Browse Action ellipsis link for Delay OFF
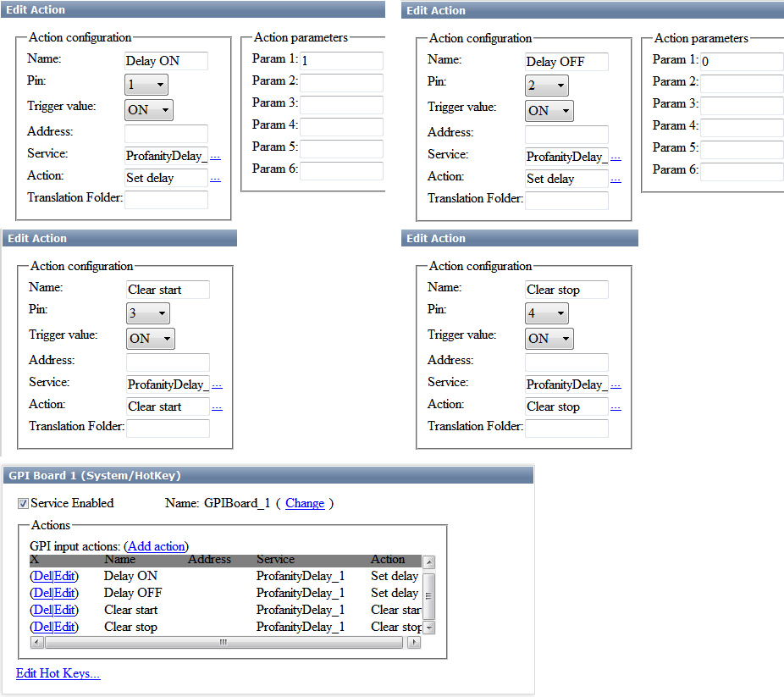 pos(616,180)
